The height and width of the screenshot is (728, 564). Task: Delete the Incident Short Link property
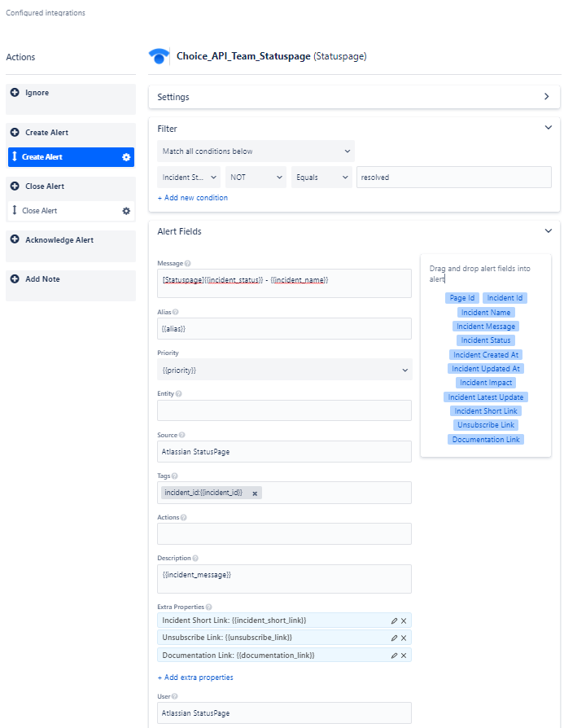click(x=404, y=621)
